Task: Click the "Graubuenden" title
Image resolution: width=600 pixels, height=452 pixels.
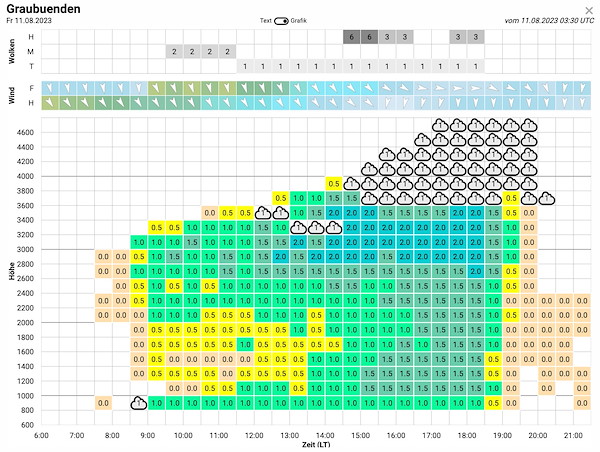Action: pos(43,9)
